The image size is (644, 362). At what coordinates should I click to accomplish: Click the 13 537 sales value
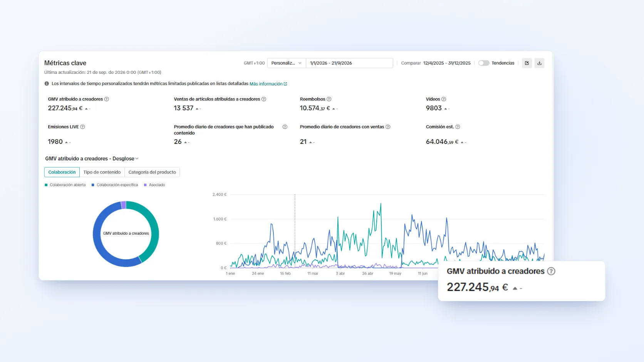183,108
